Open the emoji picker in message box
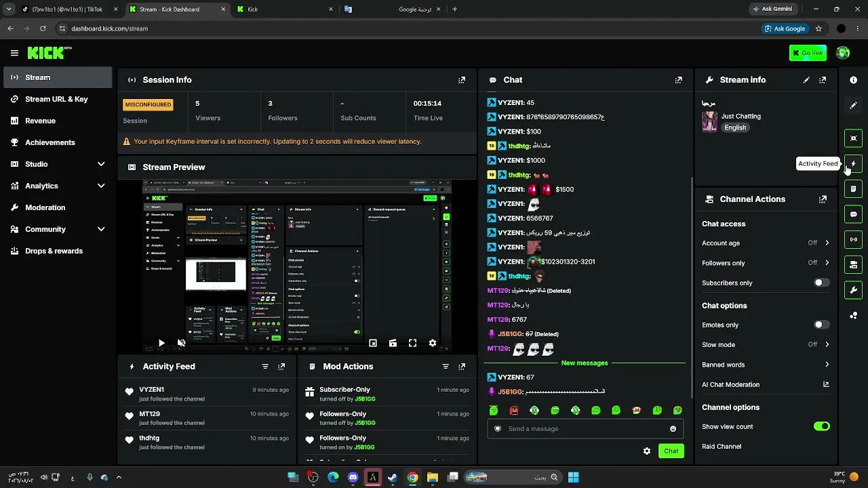Image resolution: width=868 pixels, height=488 pixels. pos(673,428)
